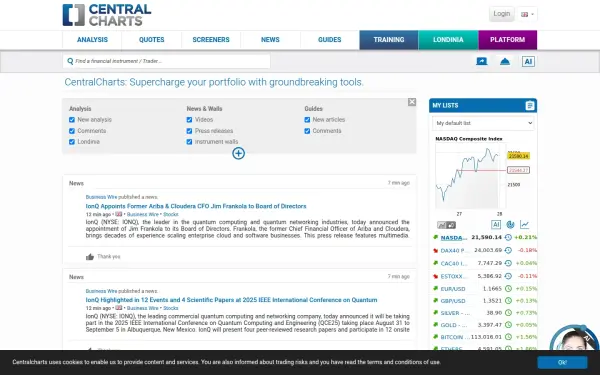The width and height of the screenshot is (600, 375).
Task: Open the EUR/USD instrument link
Action: pos(453,289)
